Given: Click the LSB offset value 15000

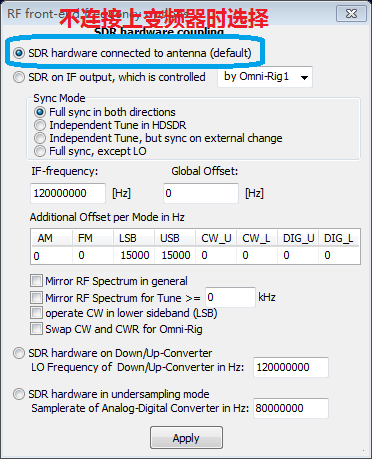Looking at the screenshot, I should tap(135, 255).
